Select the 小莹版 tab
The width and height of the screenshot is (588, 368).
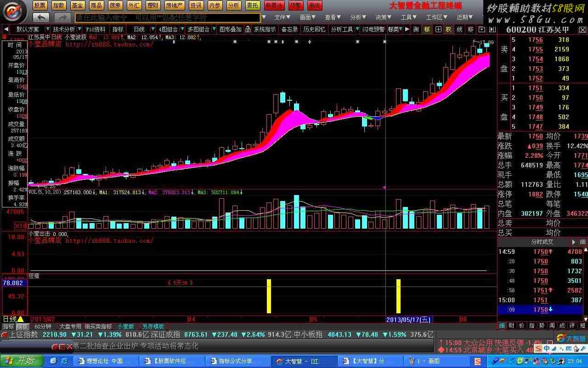[125, 326]
